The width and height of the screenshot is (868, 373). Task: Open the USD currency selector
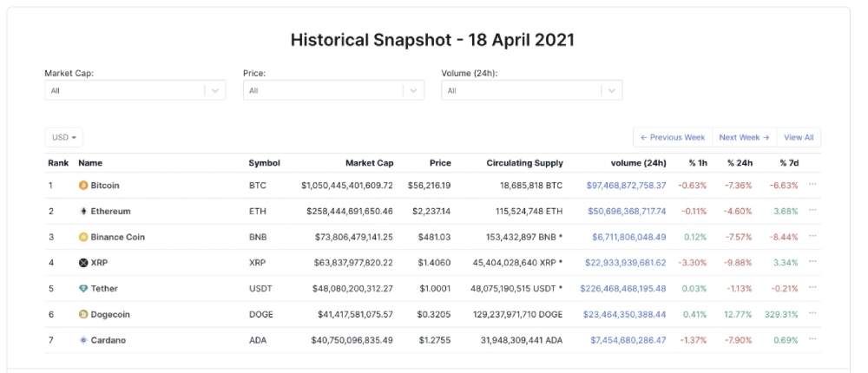click(x=64, y=138)
